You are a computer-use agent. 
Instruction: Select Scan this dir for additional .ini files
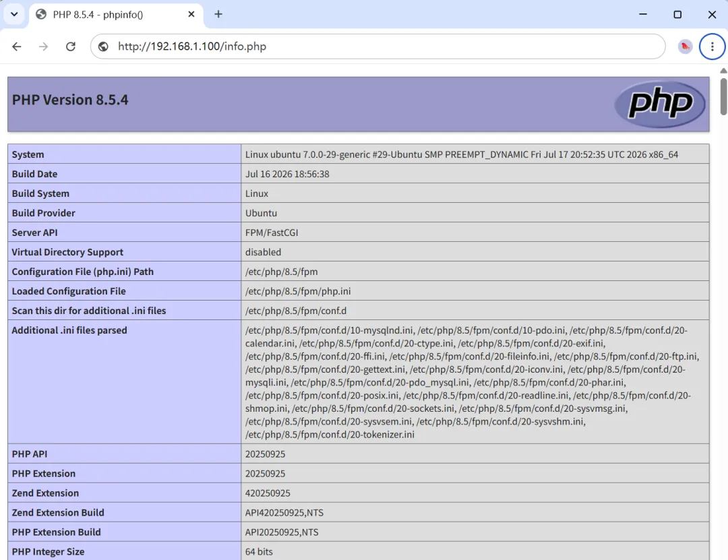(89, 310)
